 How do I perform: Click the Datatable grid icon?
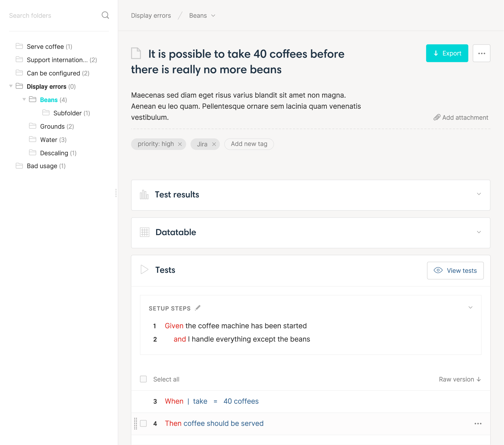(x=145, y=232)
